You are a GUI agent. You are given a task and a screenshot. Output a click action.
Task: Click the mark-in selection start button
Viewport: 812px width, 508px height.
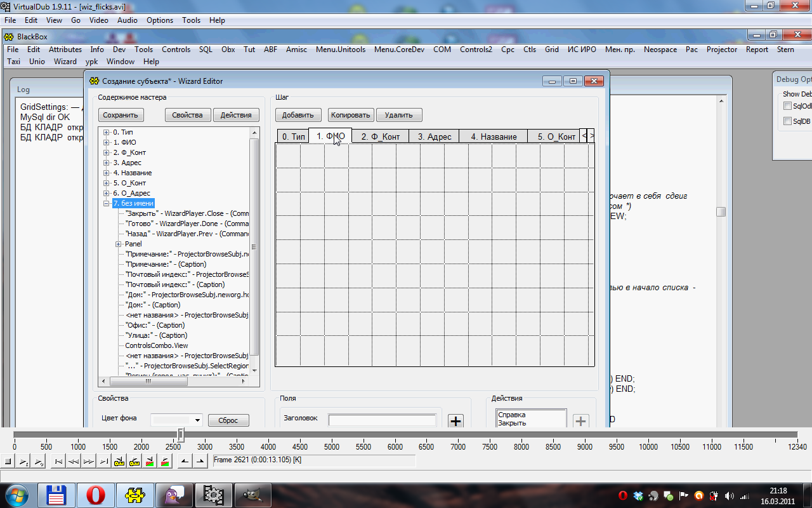point(184,462)
